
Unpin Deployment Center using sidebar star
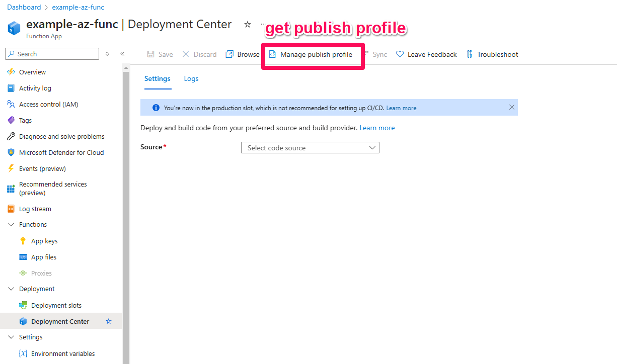point(109,321)
